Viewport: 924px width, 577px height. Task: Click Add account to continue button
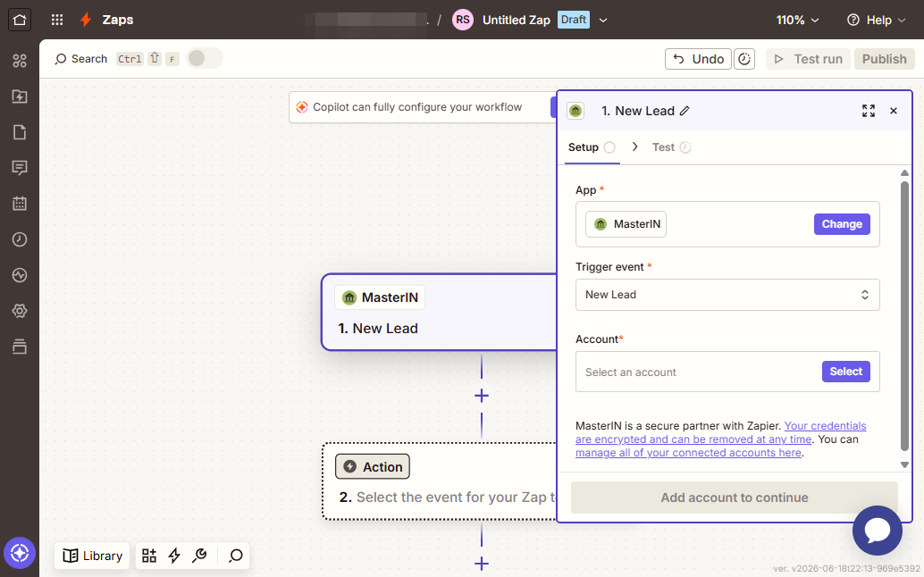coord(735,498)
